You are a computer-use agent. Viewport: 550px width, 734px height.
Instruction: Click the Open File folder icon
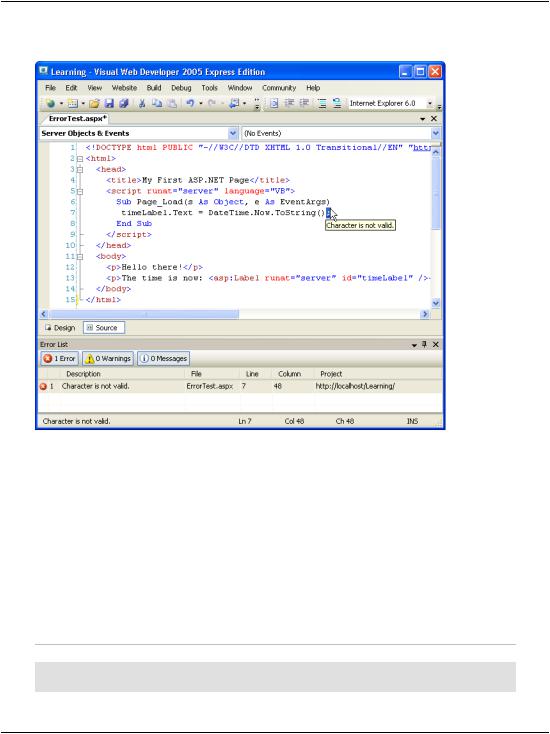pyautogui.click(x=94, y=103)
